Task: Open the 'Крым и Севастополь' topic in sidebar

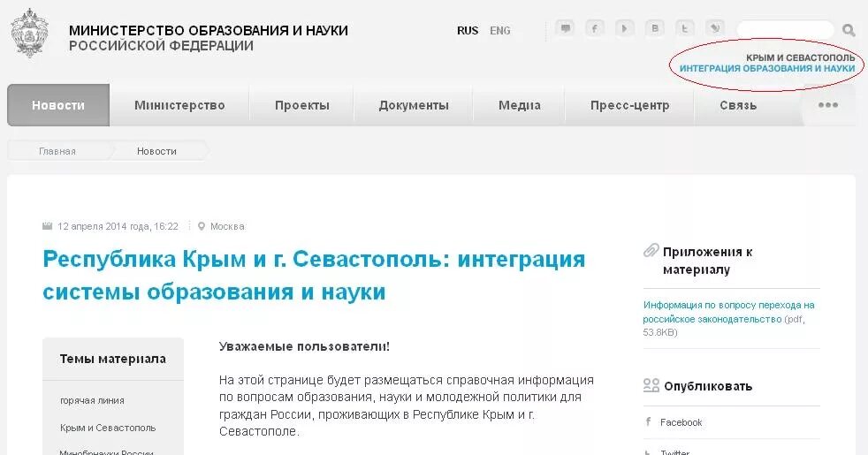Action: coord(108,428)
